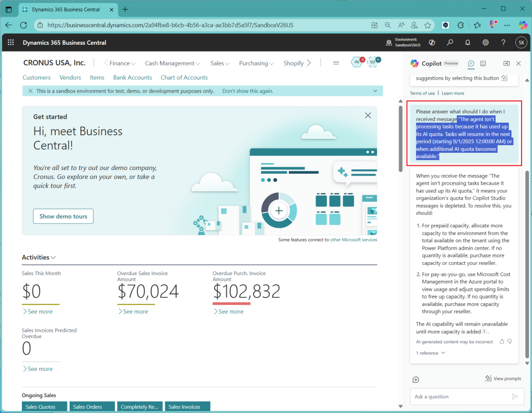The width and height of the screenshot is (532, 413).
Task: Open the SK user account avatar
Action: pos(521,43)
